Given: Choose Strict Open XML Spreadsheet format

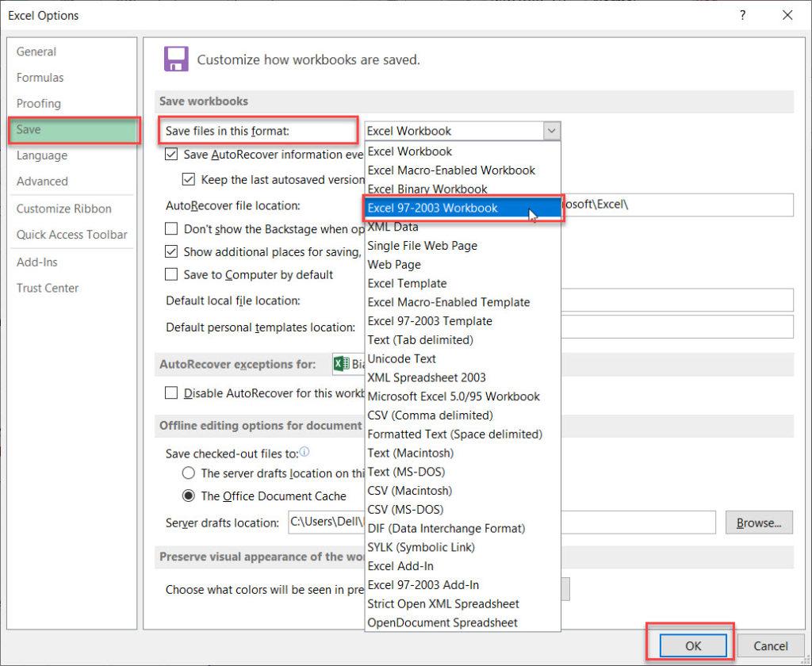Looking at the screenshot, I should point(463,603).
